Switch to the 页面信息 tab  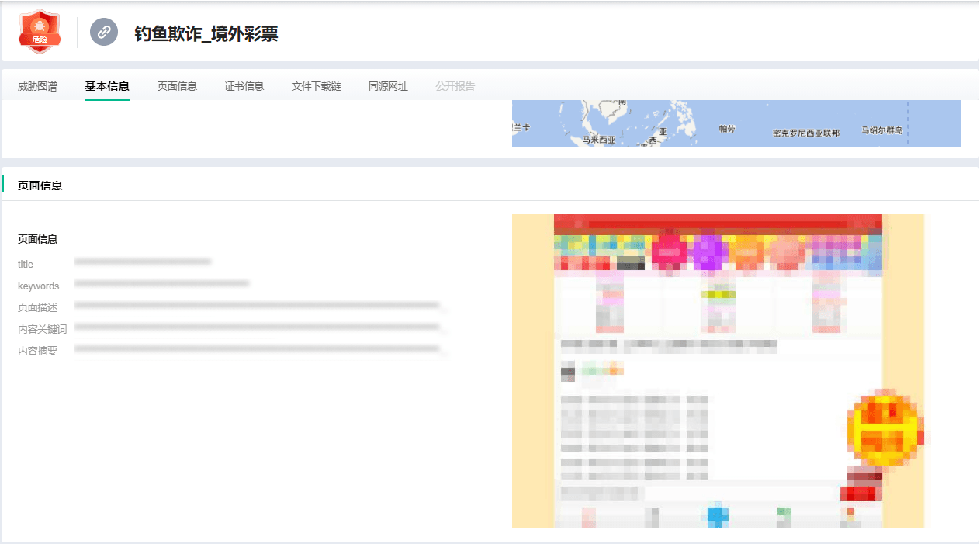(177, 86)
